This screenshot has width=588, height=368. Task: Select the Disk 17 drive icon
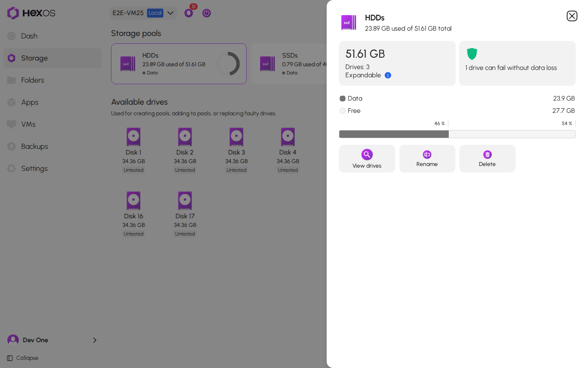coord(185,201)
